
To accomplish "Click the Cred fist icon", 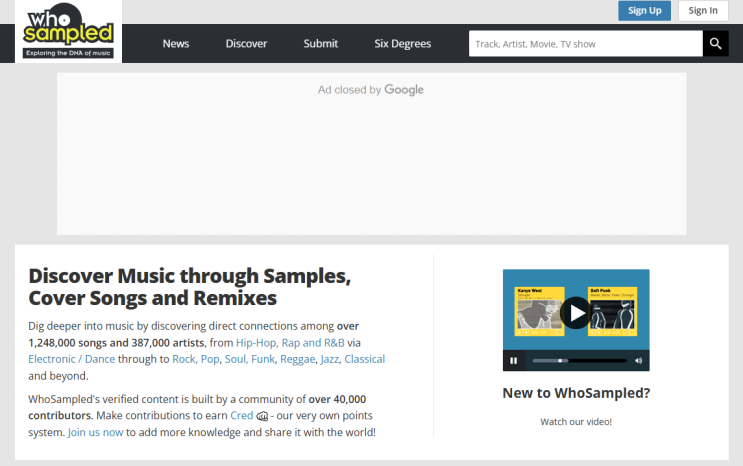I will pyautogui.click(x=262, y=416).
